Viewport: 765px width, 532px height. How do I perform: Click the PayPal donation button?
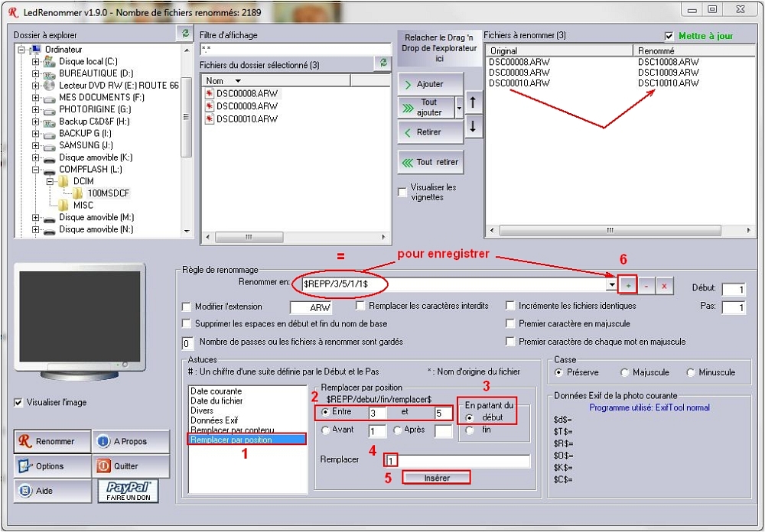coord(127,491)
